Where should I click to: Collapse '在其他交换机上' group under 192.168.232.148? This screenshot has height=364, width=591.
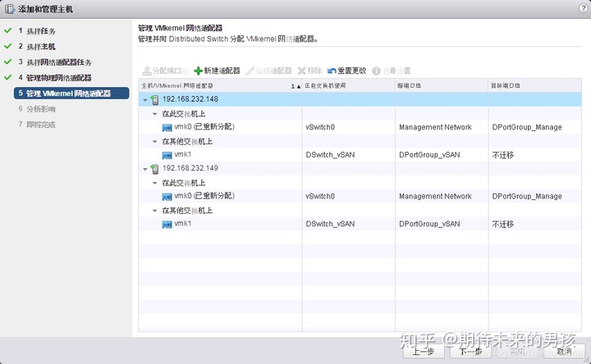click(x=154, y=142)
